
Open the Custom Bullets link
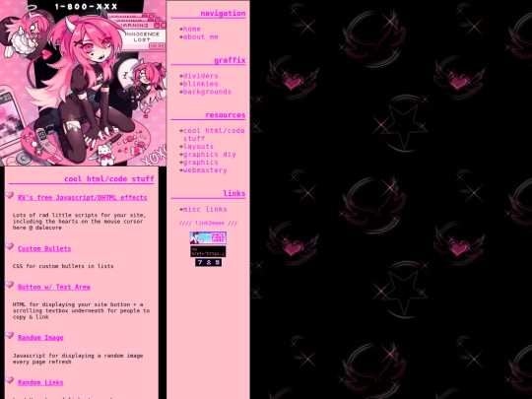click(x=44, y=248)
